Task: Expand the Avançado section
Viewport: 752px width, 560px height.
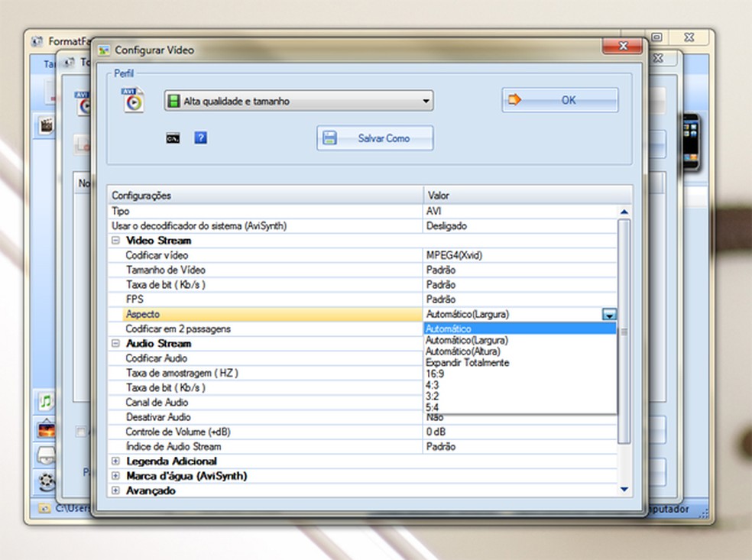Action: 115,490
